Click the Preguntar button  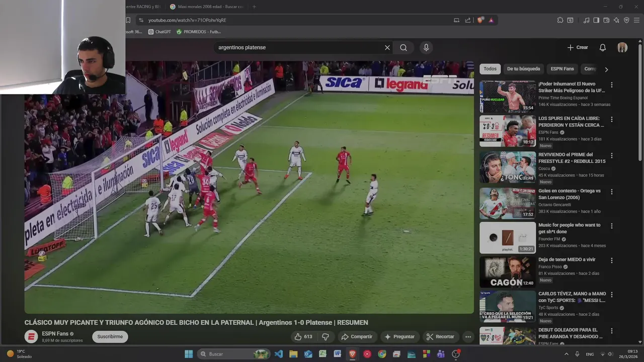click(x=399, y=337)
